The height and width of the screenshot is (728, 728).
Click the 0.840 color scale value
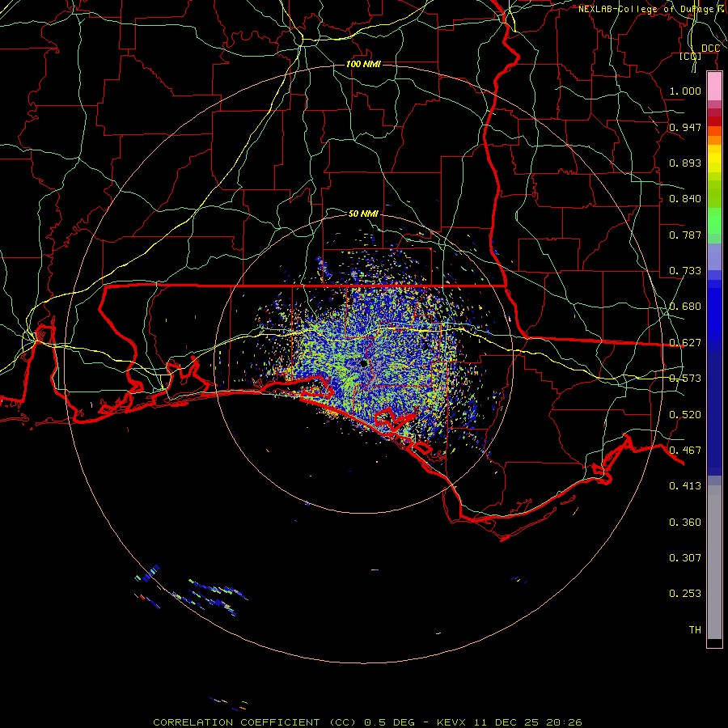pos(685,198)
